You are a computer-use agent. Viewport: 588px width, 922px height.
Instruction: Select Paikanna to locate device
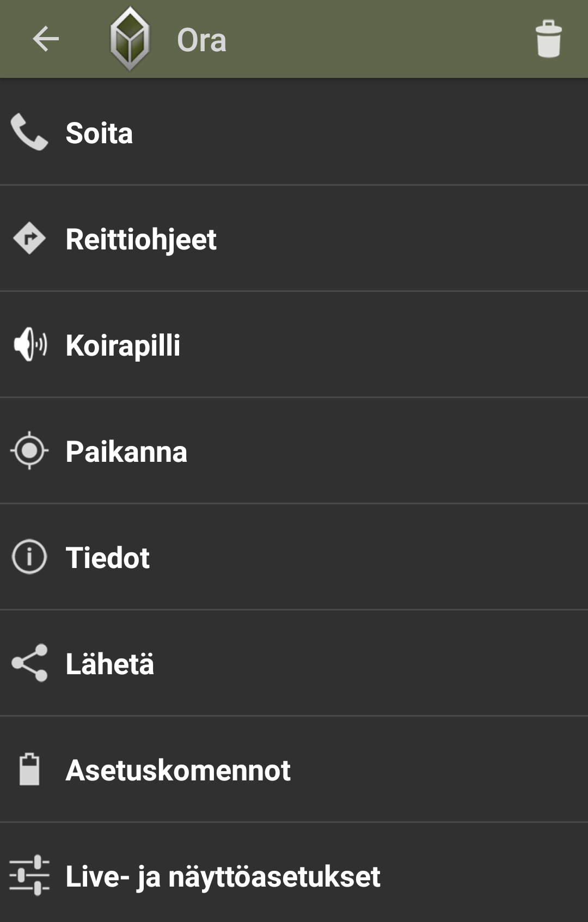click(x=126, y=452)
